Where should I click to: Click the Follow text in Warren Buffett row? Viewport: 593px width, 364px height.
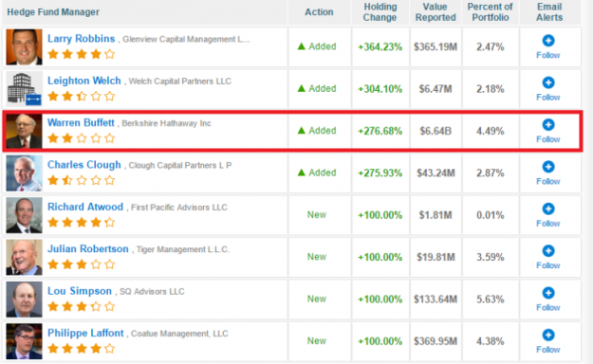(548, 139)
